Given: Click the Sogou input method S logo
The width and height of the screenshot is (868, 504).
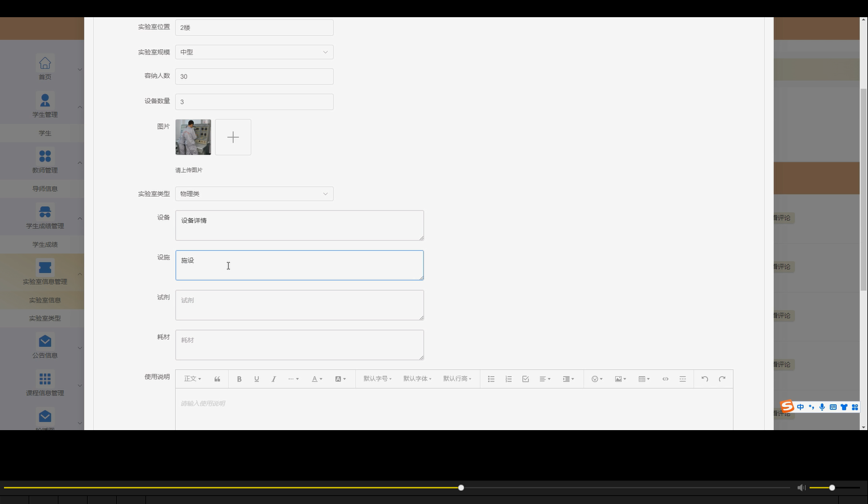Looking at the screenshot, I should pyautogui.click(x=787, y=407).
